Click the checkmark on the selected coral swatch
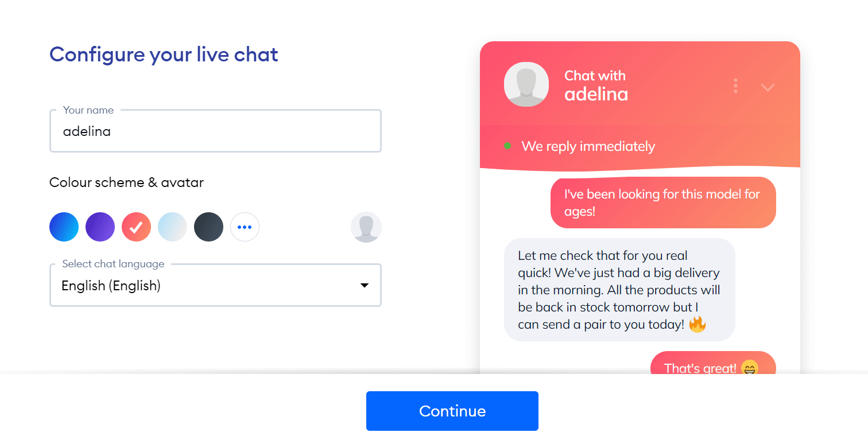Viewport: 868px width, 444px height. [x=136, y=227]
